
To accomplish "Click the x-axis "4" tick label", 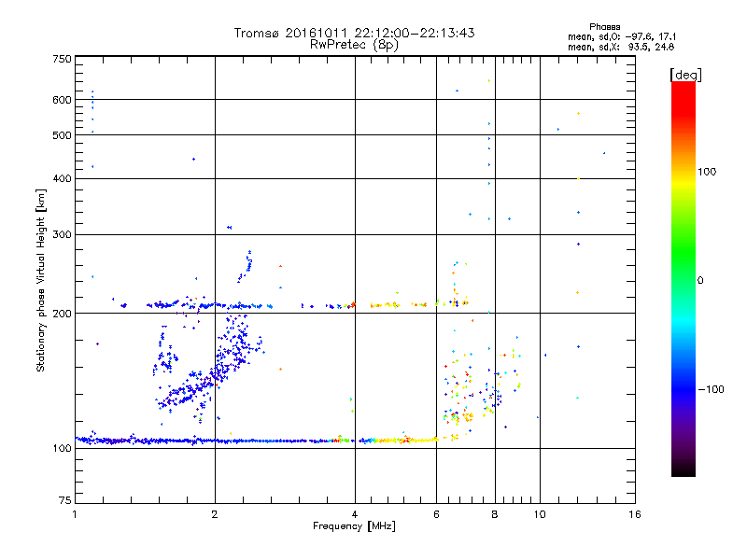I will pos(355,514).
